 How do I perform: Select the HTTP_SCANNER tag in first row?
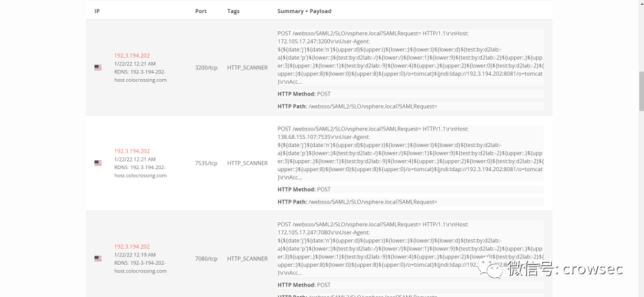point(247,68)
